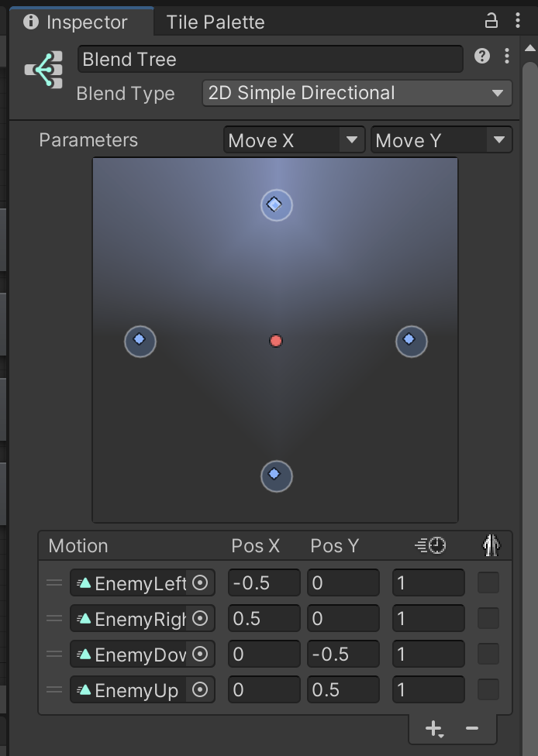Open the Blend Tree component options menu
The height and width of the screenshot is (756, 538).
pos(506,56)
